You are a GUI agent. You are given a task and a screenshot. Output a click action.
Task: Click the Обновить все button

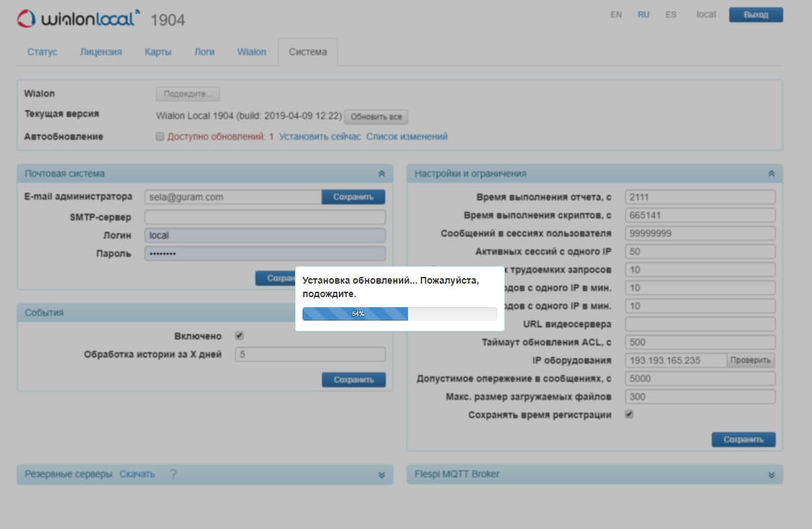[376, 116]
